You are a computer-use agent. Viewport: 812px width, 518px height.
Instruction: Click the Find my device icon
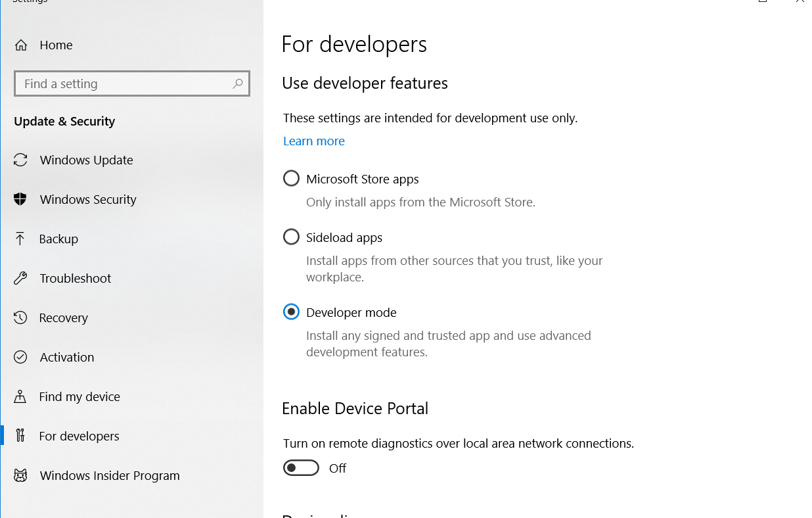tap(20, 396)
